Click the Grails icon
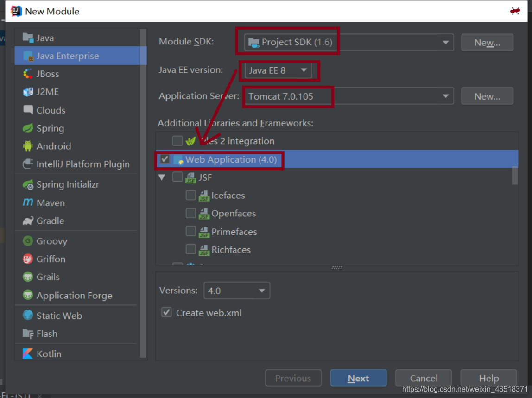The height and width of the screenshot is (398, 532). [28, 277]
